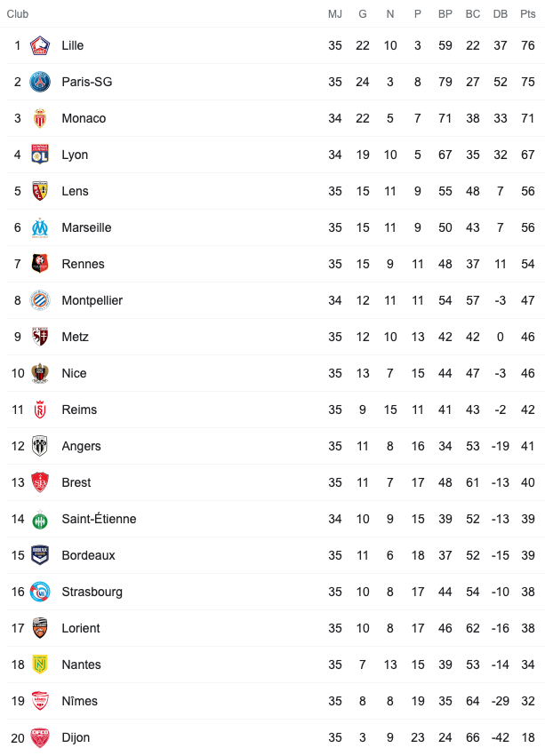Click the Montpellier round badge
This screenshot has width=545, height=756.
coord(40,300)
